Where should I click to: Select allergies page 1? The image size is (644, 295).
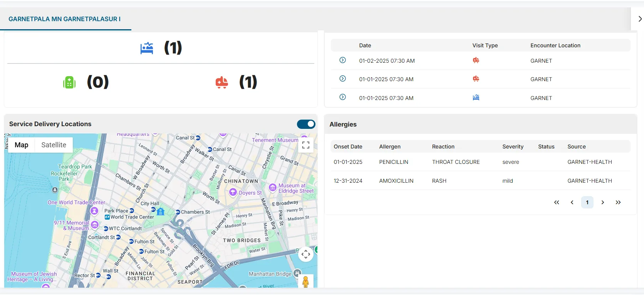(587, 202)
